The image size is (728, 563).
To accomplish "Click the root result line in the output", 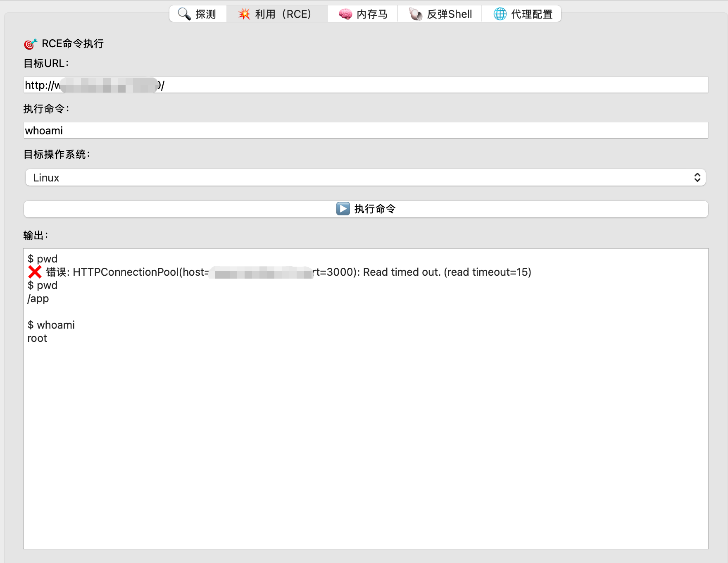I will tap(37, 338).
